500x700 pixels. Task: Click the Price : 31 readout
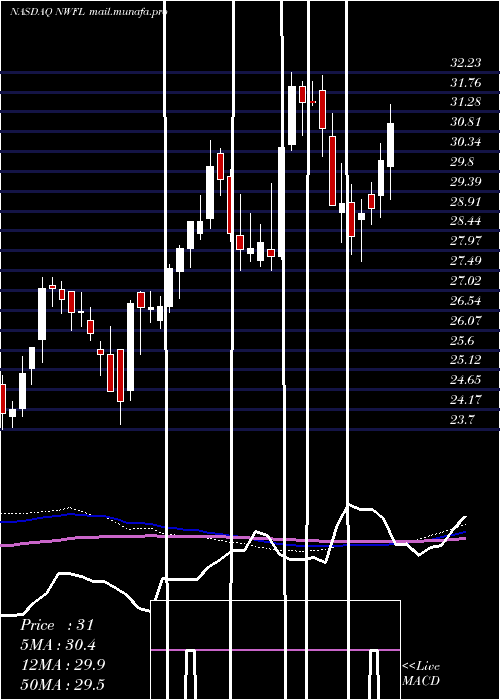[x=57, y=625]
